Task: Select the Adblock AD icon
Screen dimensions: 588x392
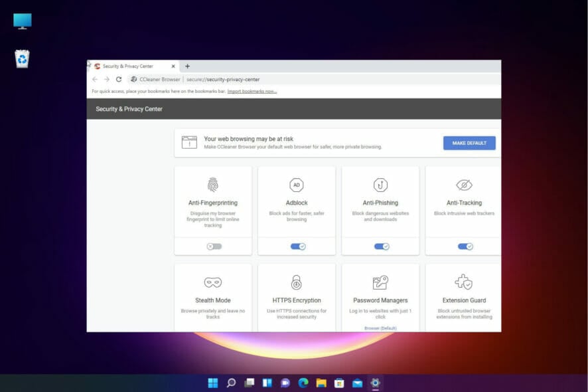Action: pos(297,183)
